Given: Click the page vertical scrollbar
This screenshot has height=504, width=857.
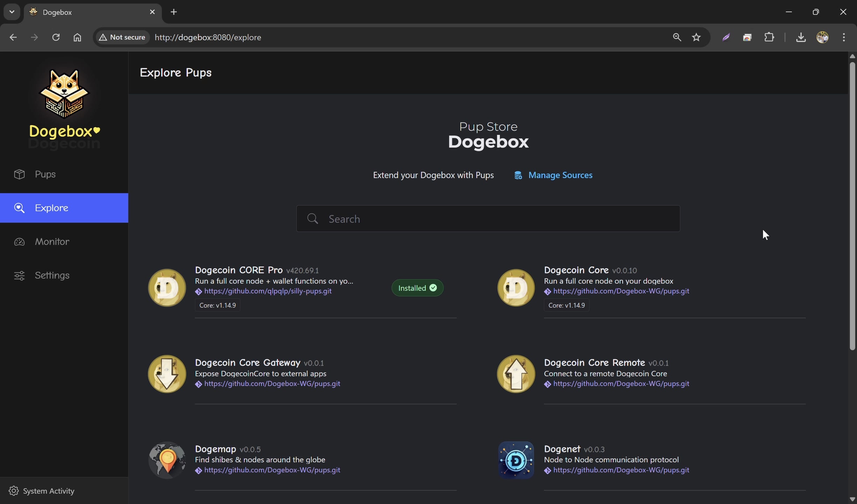Looking at the screenshot, I should pyautogui.click(x=852, y=206).
